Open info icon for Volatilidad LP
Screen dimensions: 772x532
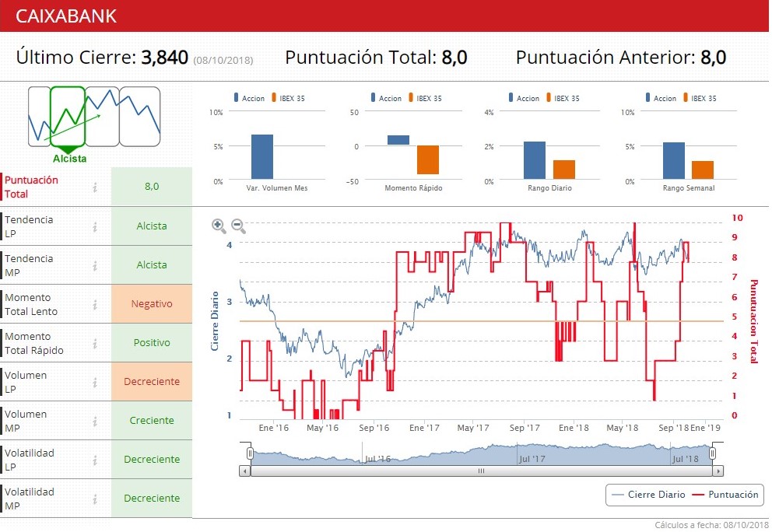click(x=95, y=460)
